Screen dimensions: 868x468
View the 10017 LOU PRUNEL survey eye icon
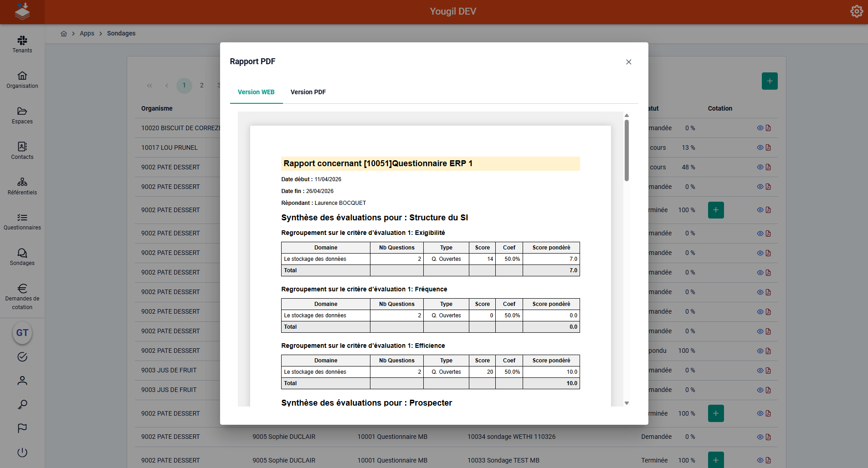pyautogui.click(x=760, y=148)
